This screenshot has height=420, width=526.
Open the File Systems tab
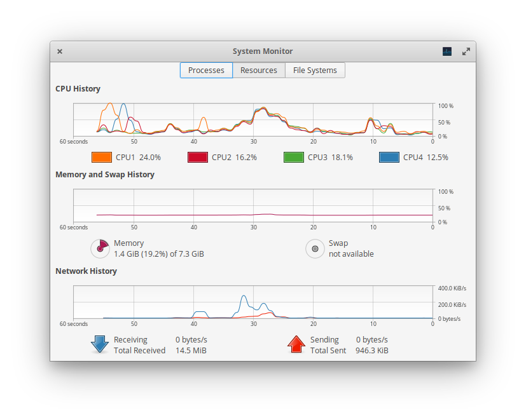pos(315,70)
